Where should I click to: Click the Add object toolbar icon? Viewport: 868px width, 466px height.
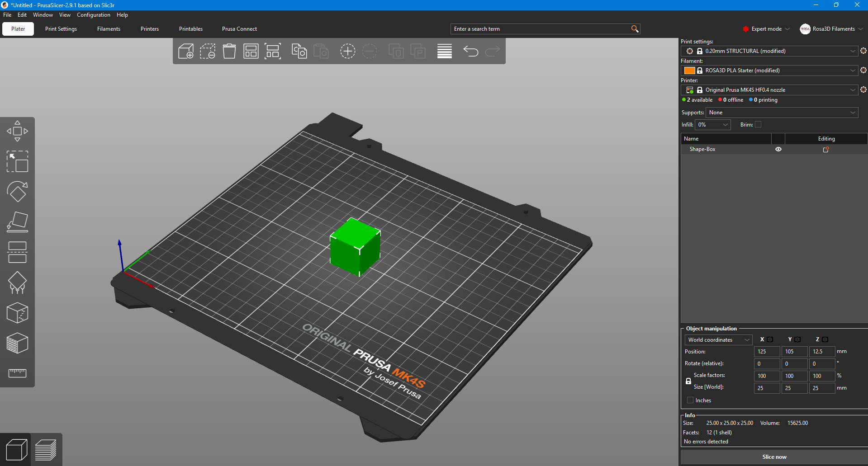[186, 51]
